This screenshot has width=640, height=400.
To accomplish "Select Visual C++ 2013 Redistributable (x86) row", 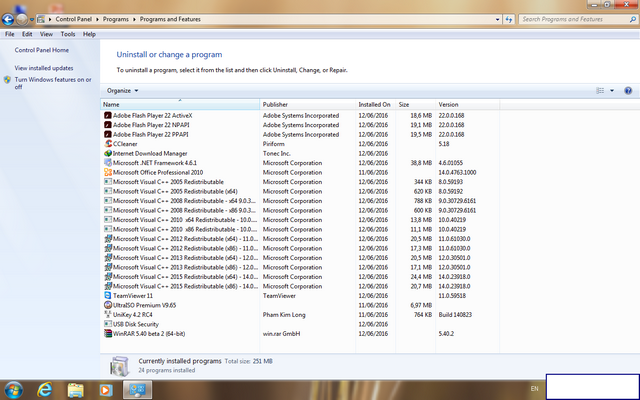I will pyautogui.click(x=300, y=267).
